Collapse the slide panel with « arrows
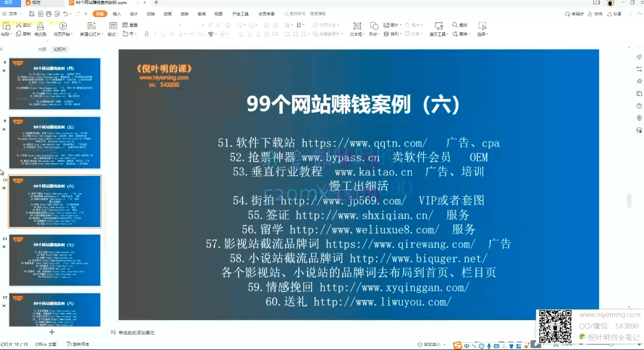Screen dimensions: 644x350 point(1,49)
